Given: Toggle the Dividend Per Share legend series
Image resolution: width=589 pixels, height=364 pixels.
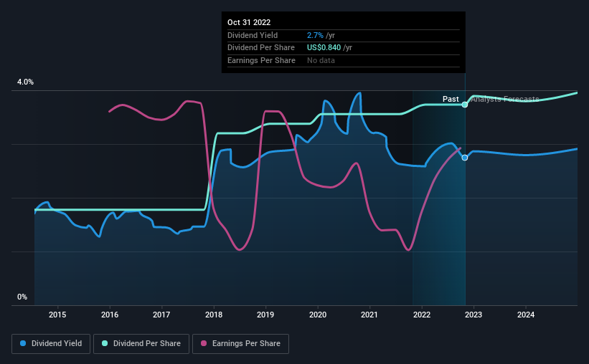Looking at the screenshot, I should [x=141, y=344].
